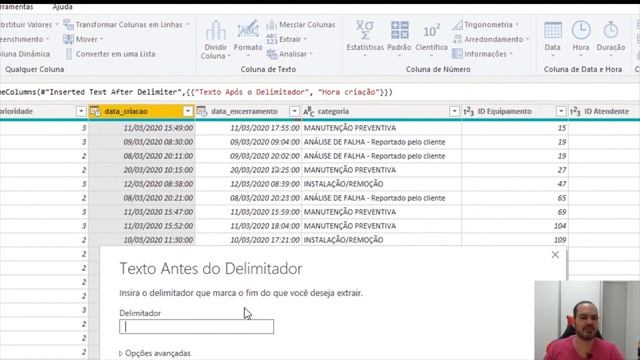The image size is (640, 360).
Task: Select the cell 10/03/2020 17:21:00
Action: coord(248,240)
